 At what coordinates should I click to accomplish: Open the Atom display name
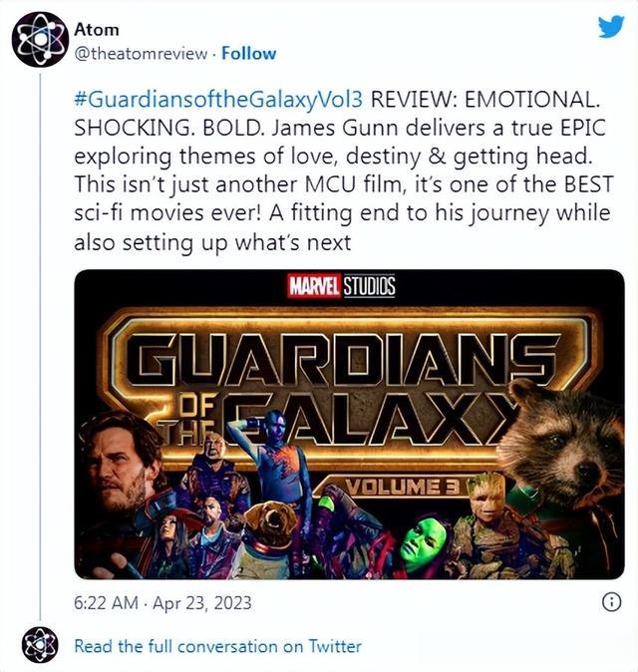(97, 30)
